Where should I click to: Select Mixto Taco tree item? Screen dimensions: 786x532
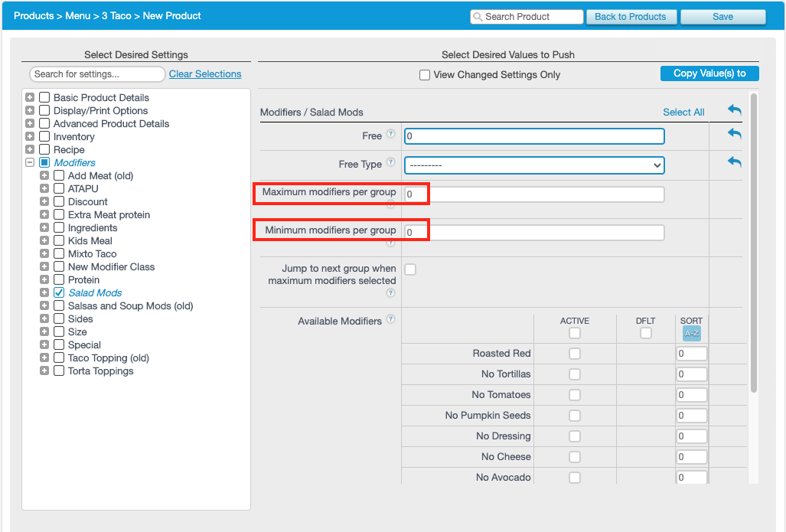point(93,253)
